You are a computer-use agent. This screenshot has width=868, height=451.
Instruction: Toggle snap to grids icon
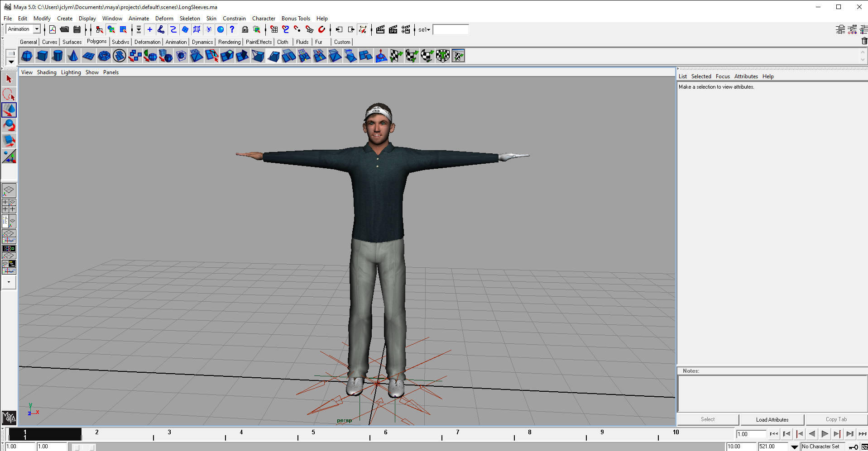pyautogui.click(x=274, y=30)
